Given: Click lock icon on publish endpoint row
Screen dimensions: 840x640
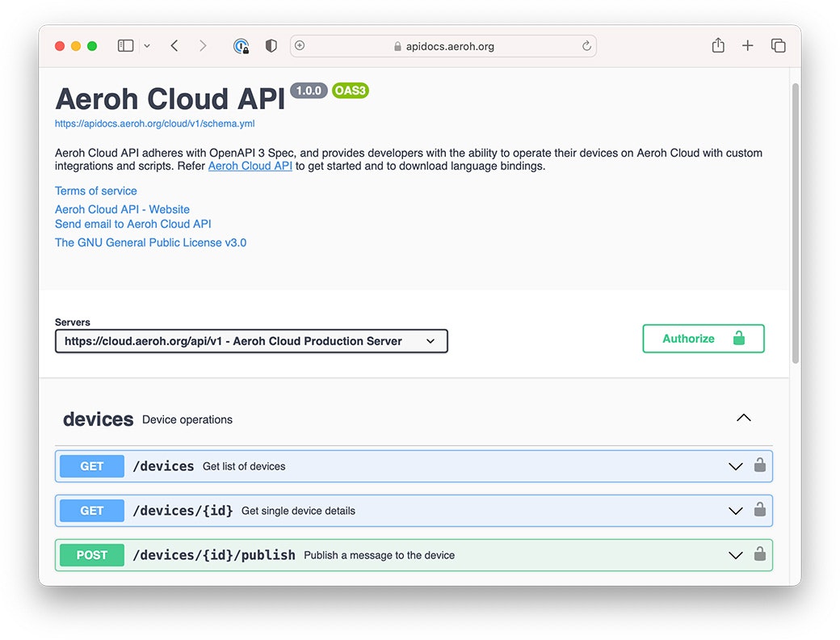Looking at the screenshot, I should [760, 554].
